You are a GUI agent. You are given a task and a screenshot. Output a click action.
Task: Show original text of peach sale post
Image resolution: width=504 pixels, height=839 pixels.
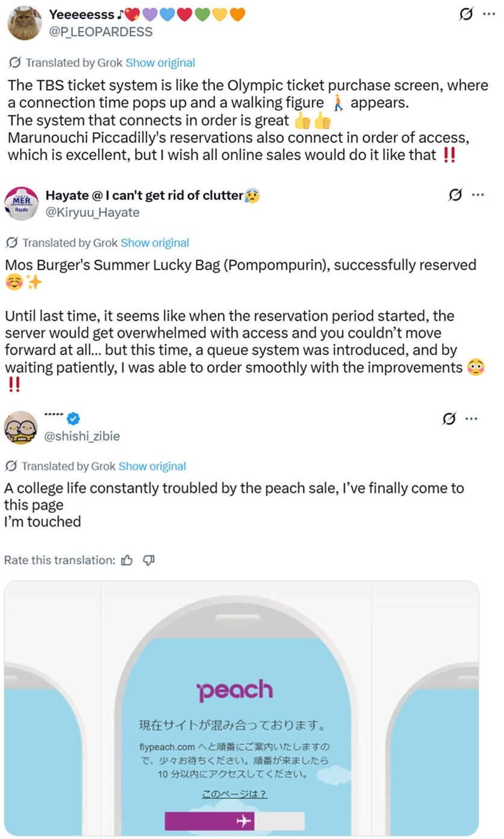152,467
